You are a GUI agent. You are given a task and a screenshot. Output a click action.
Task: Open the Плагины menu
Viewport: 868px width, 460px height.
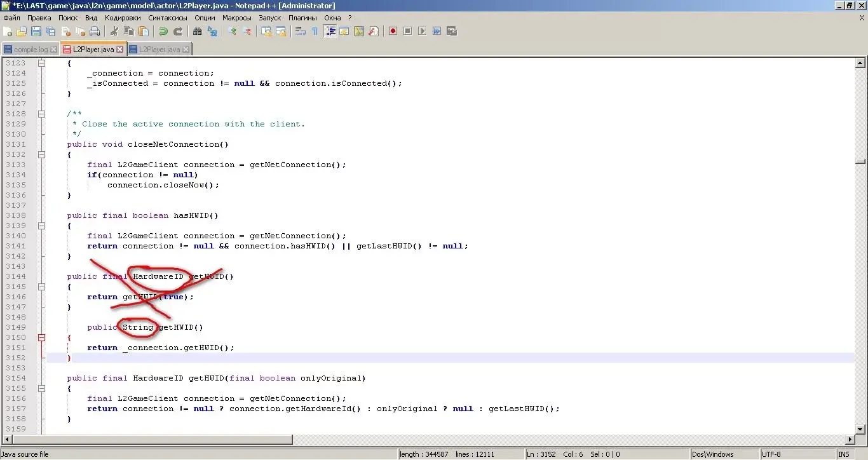pos(302,18)
